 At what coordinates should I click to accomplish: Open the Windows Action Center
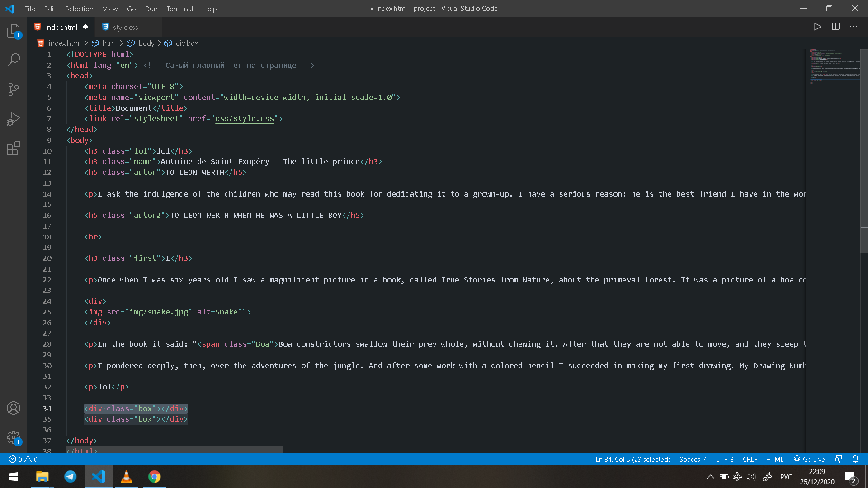point(850,477)
